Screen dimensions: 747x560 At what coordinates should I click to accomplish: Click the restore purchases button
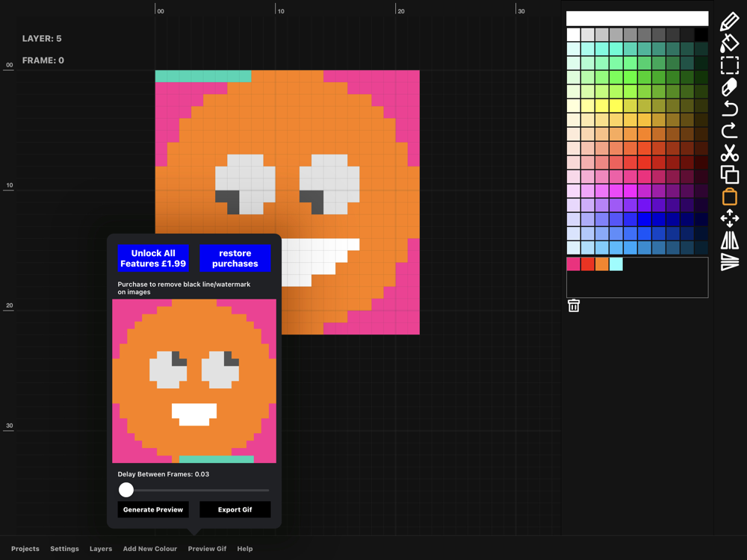point(235,258)
